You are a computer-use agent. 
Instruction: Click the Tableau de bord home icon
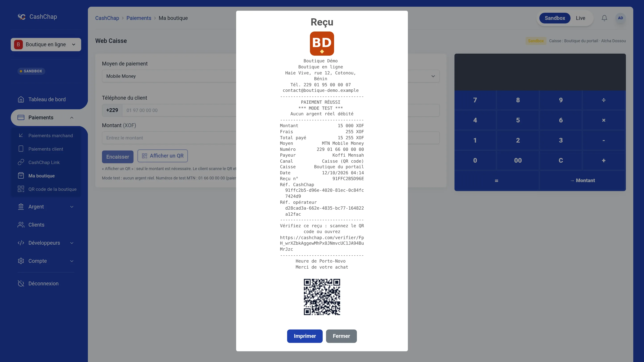(x=21, y=99)
